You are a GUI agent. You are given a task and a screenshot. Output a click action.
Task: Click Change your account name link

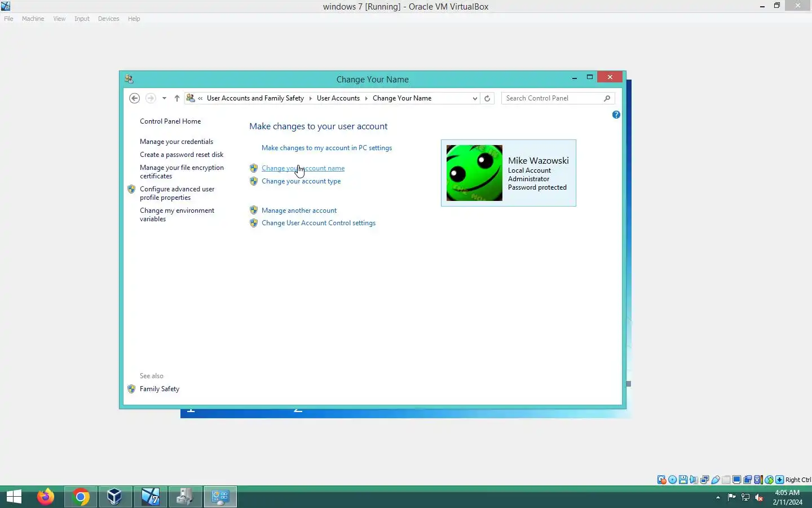pos(303,168)
